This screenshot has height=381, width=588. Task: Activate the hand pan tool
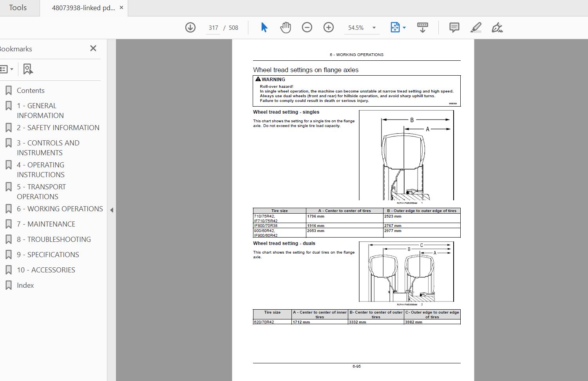pos(286,27)
